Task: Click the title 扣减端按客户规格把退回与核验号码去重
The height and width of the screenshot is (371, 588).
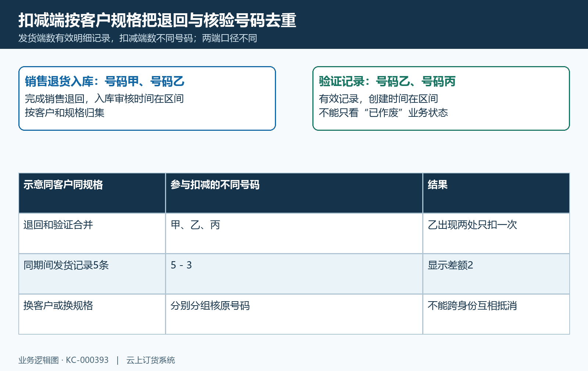Action: [x=157, y=20]
